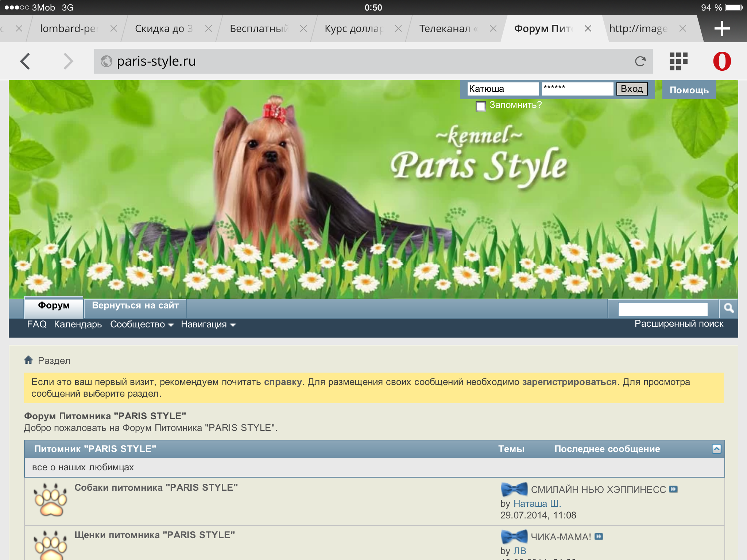Switch to the Скидка до tab
Image resolution: width=747 pixels, height=560 pixels.
[x=164, y=28]
